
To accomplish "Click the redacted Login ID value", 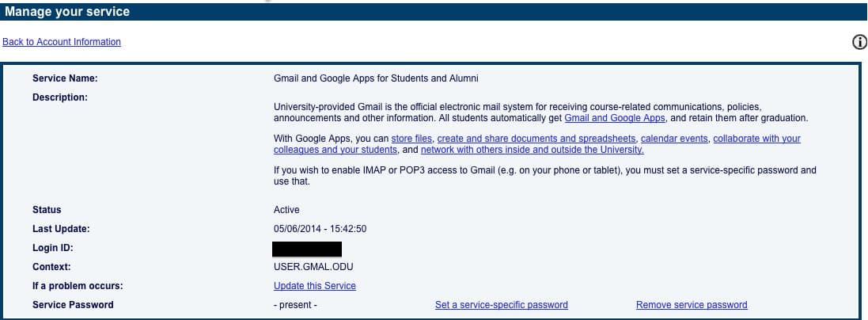I will [x=307, y=249].
